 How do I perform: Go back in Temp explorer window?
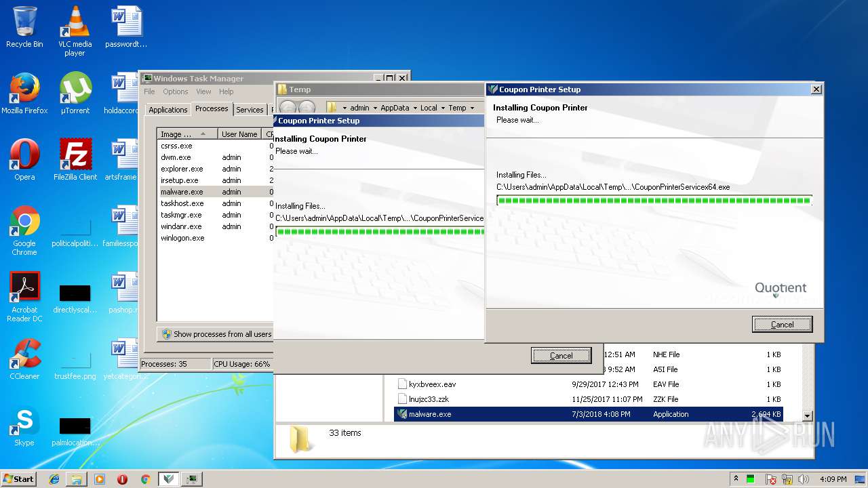pos(288,108)
